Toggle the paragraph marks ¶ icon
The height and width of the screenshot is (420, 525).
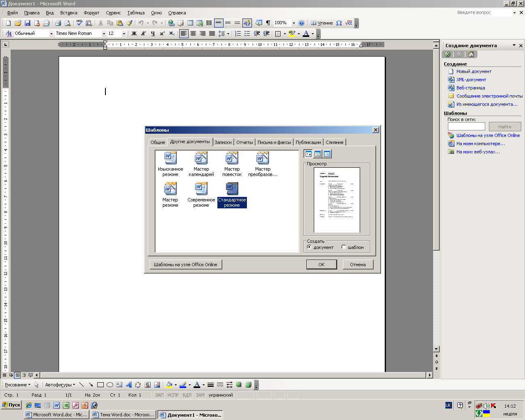(x=268, y=23)
